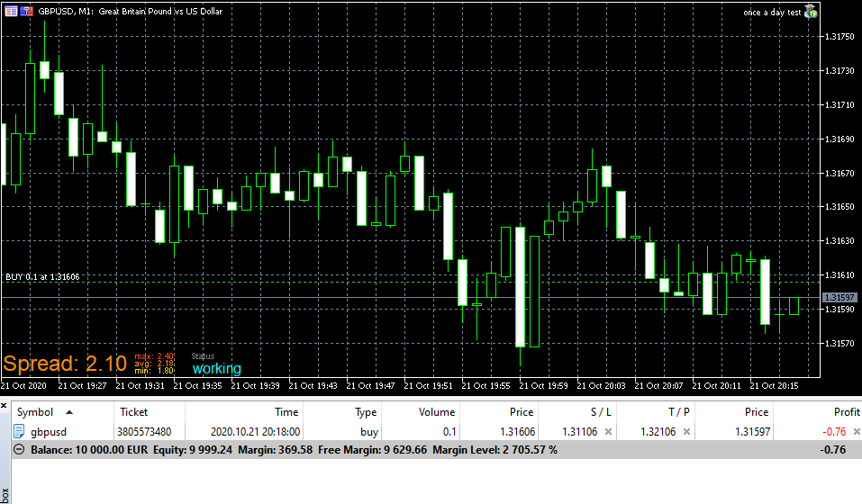Click the current price tag 1.31597 on axis
The image size is (862, 504).
click(839, 298)
